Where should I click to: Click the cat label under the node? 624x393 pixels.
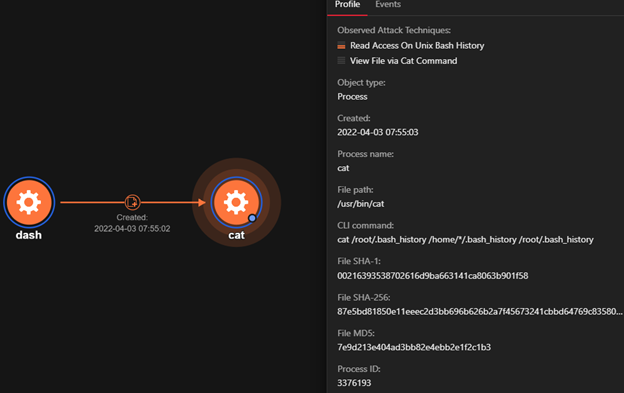coord(236,235)
